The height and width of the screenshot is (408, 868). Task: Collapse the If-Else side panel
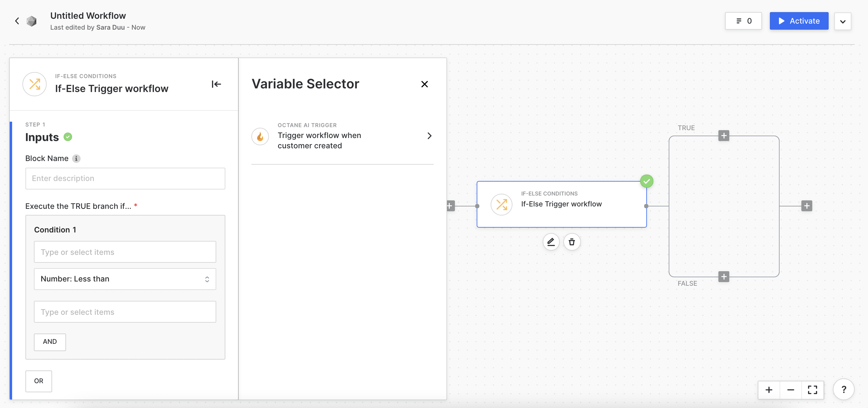[216, 84]
